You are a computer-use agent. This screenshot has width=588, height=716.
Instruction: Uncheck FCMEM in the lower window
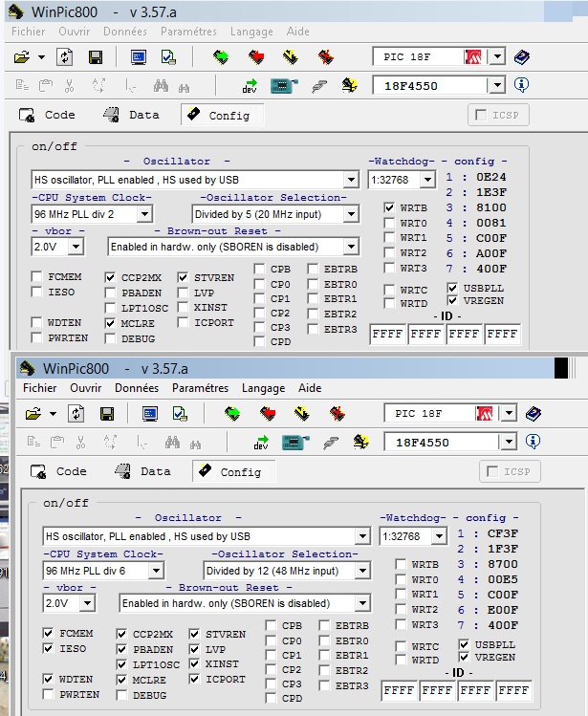coord(48,633)
